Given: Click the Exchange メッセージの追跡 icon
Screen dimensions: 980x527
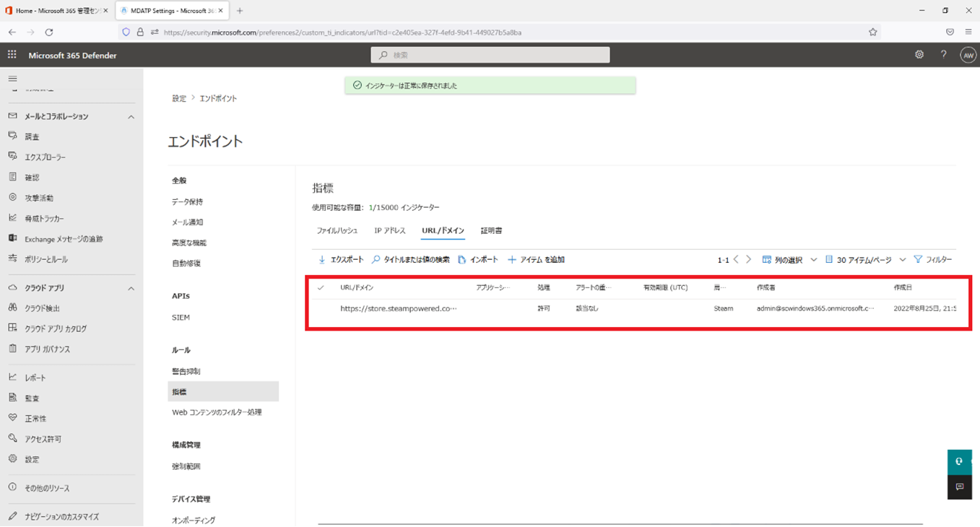Looking at the screenshot, I should [x=12, y=238].
